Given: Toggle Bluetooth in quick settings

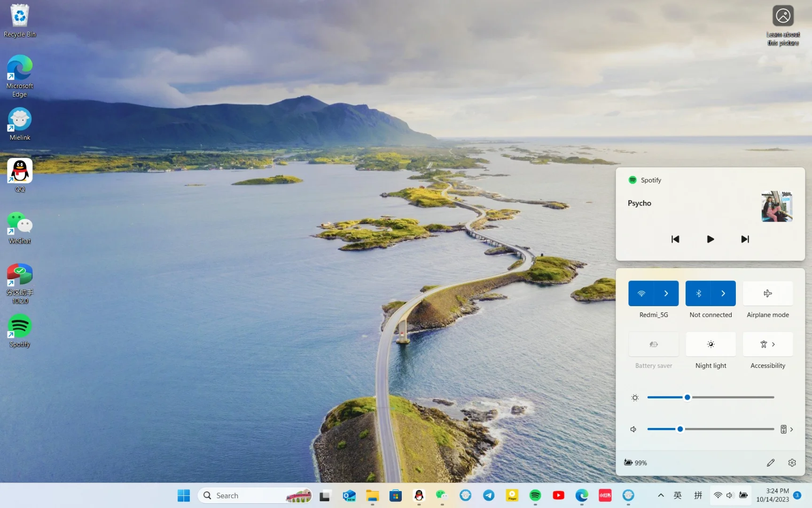Looking at the screenshot, I should tap(698, 294).
